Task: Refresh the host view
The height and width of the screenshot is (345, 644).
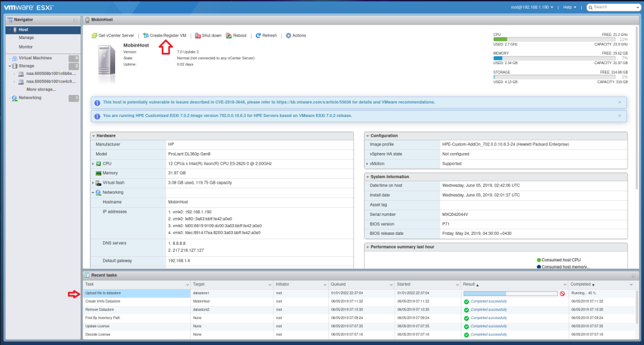Action: 266,36
